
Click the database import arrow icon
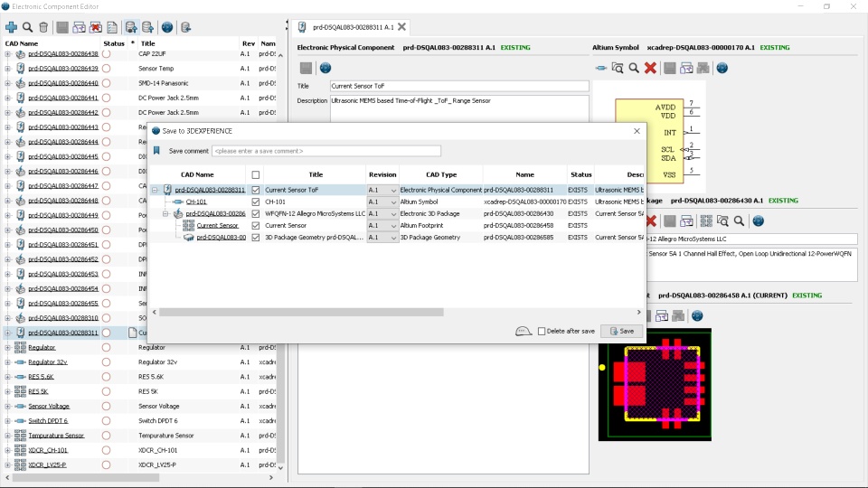[x=186, y=27]
